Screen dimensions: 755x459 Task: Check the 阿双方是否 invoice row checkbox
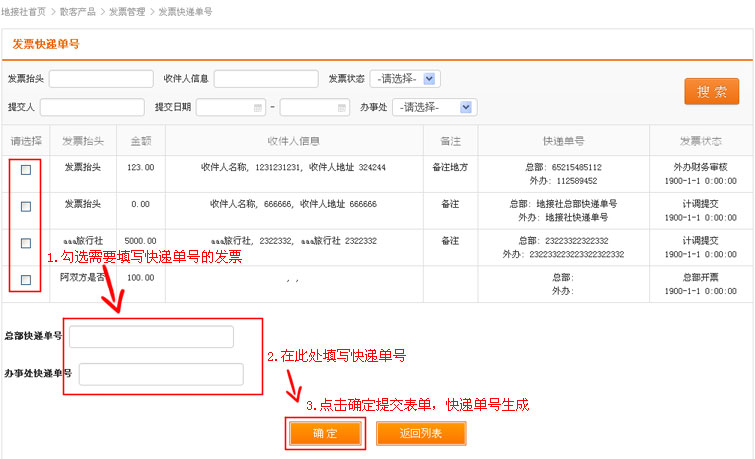coord(26,279)
